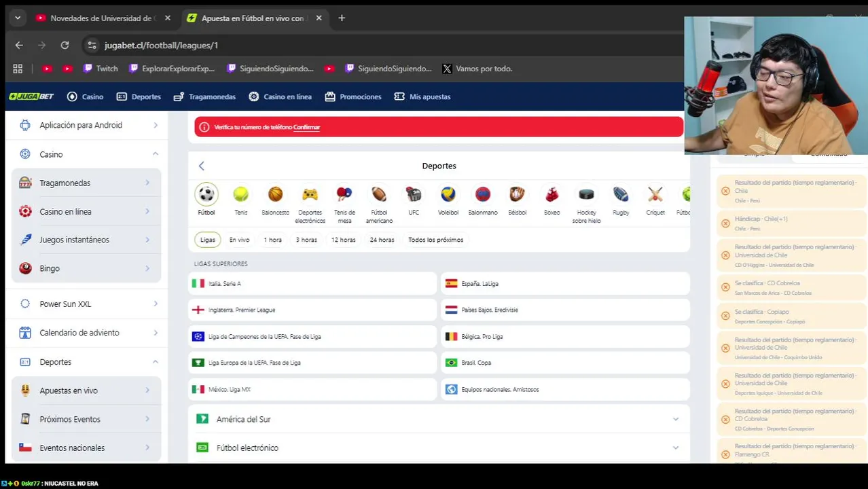Open Casino en línea top navigation
Image resolution: width=868 pixels, height=489 pixels.
280,96
